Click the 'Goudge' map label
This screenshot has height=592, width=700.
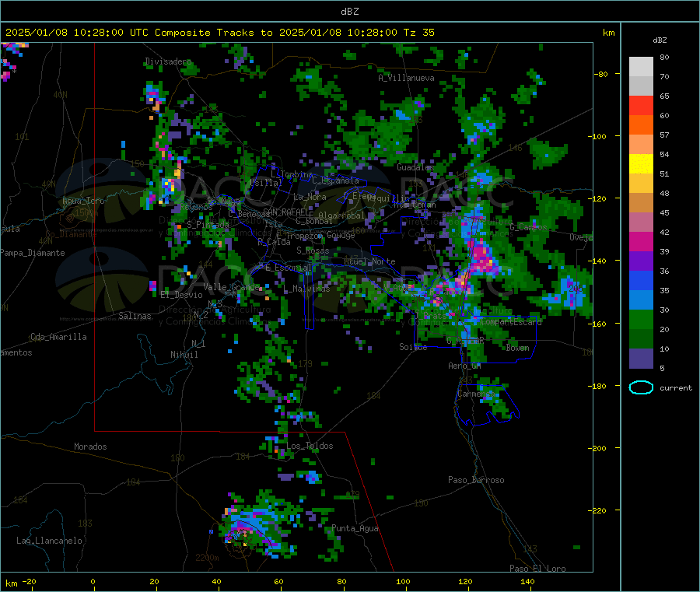click(341, 235)
